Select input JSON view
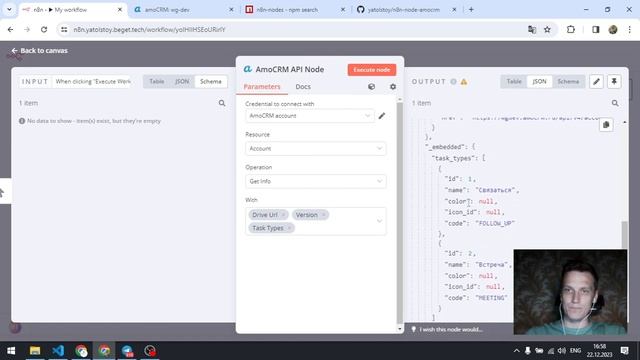640x360 pixels. point(182,82)
